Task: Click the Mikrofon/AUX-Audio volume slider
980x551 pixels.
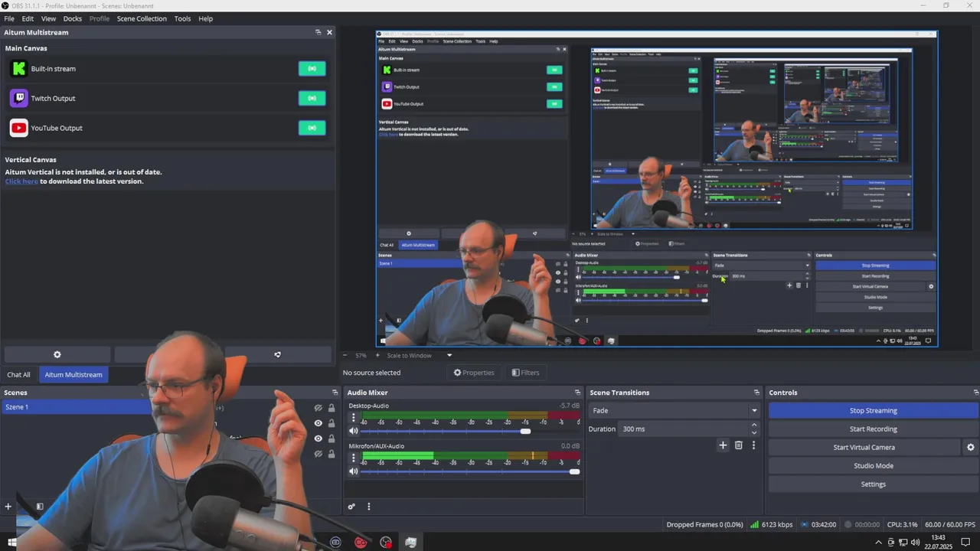Action: coord(469,471)
